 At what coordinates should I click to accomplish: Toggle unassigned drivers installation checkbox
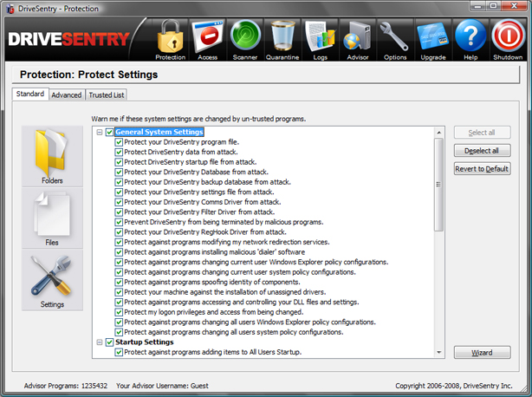click(x=119, y=292)
